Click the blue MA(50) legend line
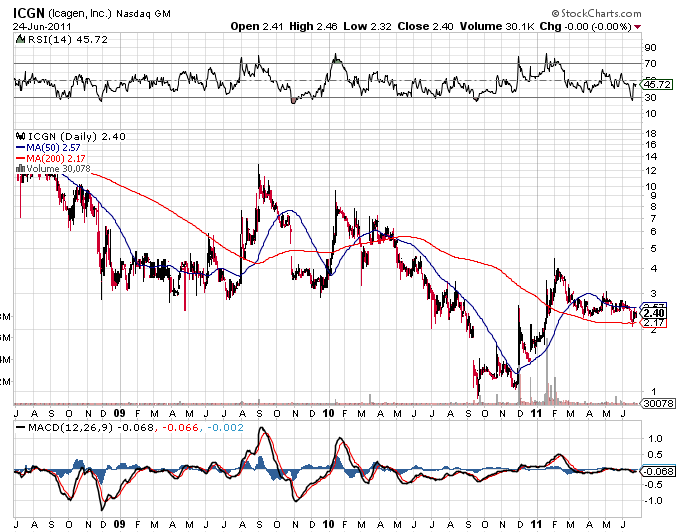Image resolution: width=689 pixels, height=532 pixels. [19, 147]
